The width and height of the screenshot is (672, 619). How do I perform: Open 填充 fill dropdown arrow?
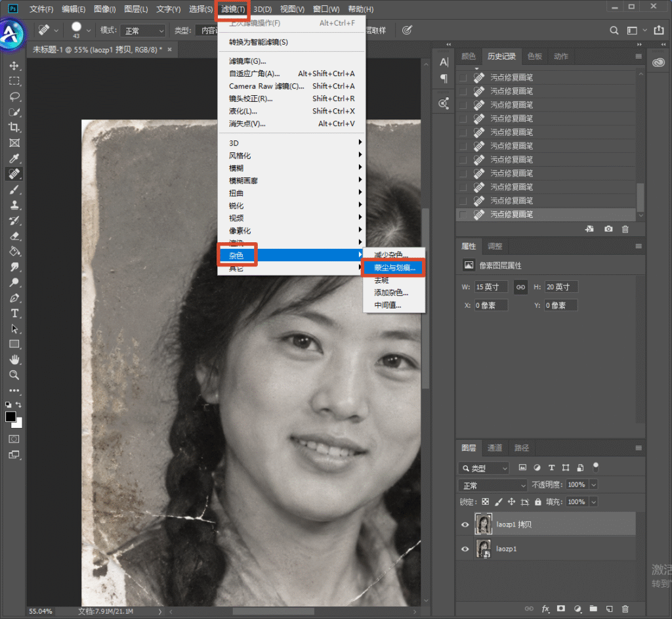coord(593,502)
